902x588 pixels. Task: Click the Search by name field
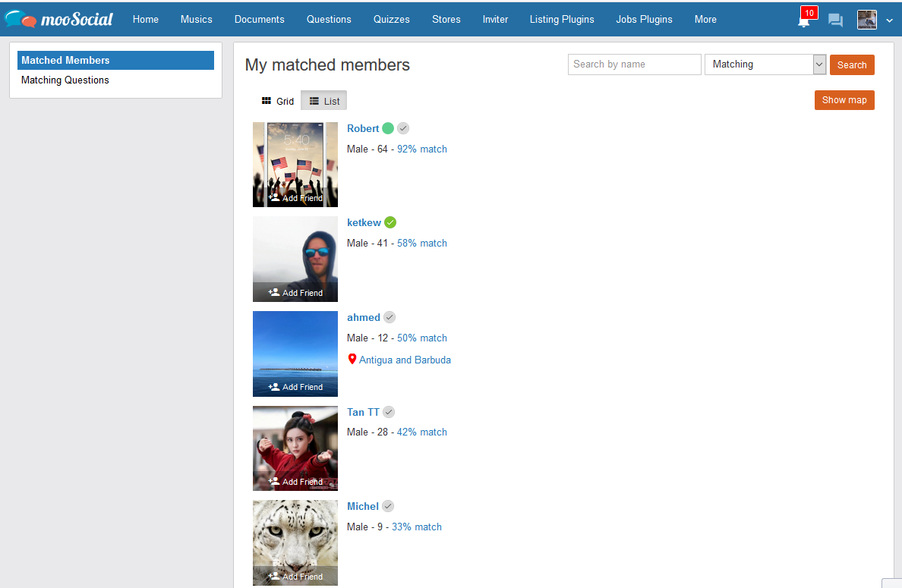635,64
